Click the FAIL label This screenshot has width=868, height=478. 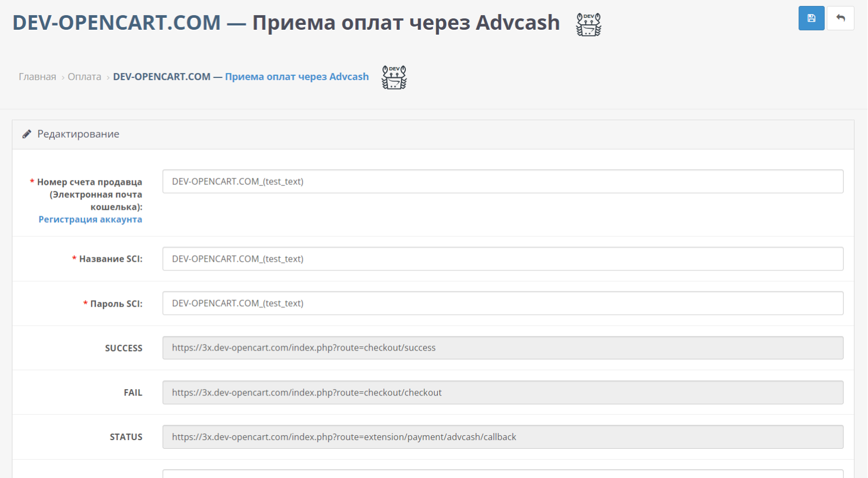coord(133,393)
